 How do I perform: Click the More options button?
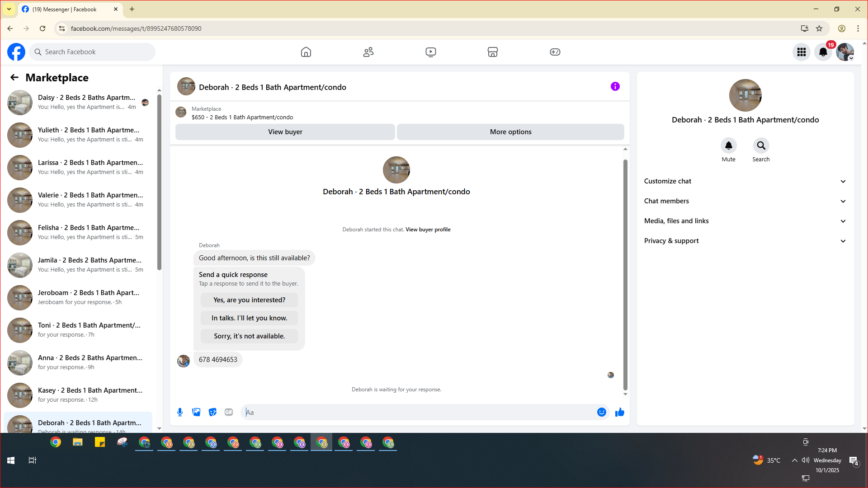511,132
